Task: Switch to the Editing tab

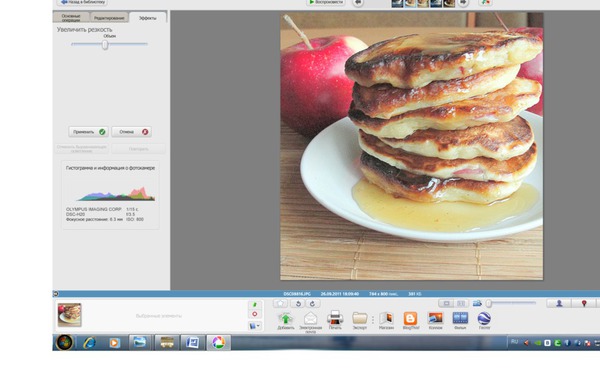Action: click(109, 18)
